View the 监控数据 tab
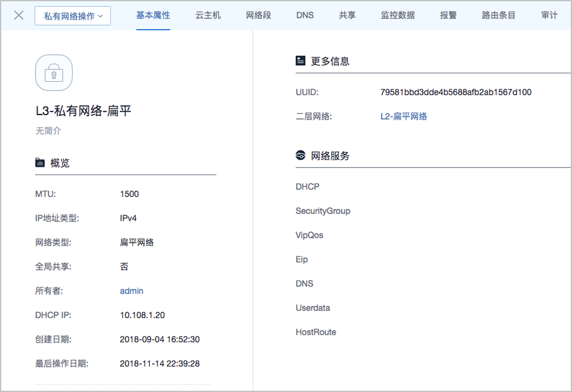The image size is (572, 392). point(398,15)
